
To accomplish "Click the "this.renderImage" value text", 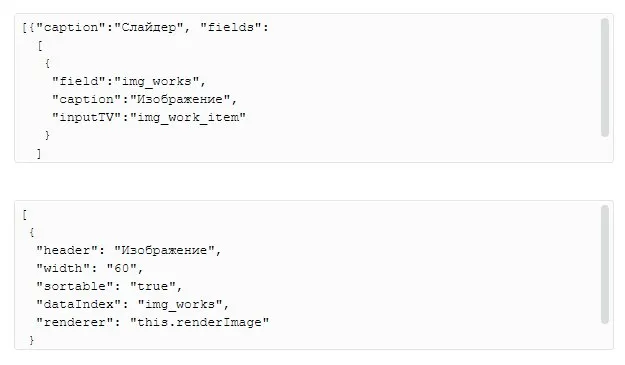I will [x=200, y=322].
